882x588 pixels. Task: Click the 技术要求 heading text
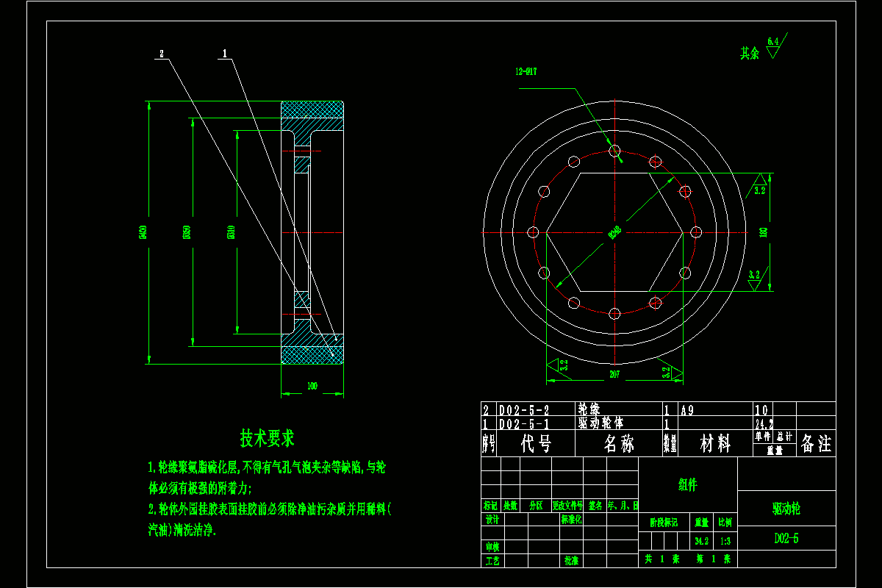click(x=267, y=439)
